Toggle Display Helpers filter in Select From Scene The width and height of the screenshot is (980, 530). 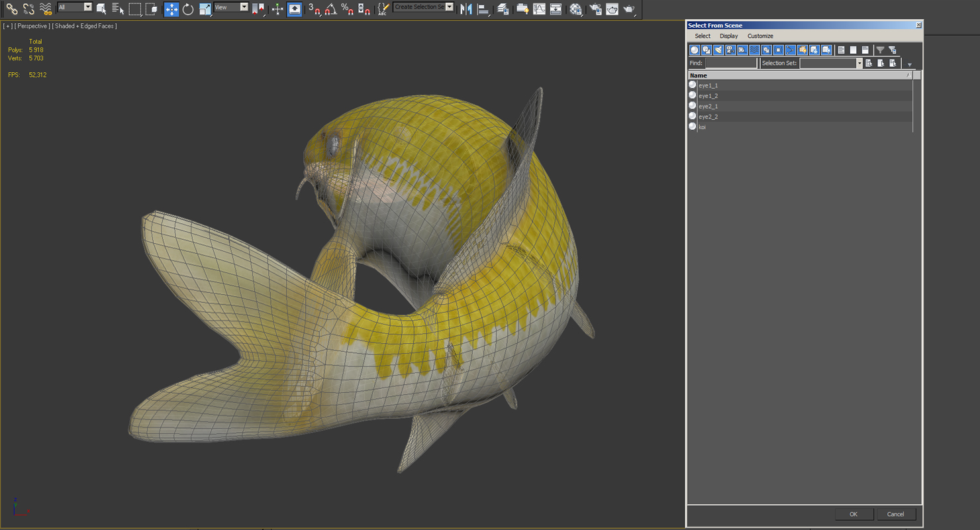coord(742,50)
